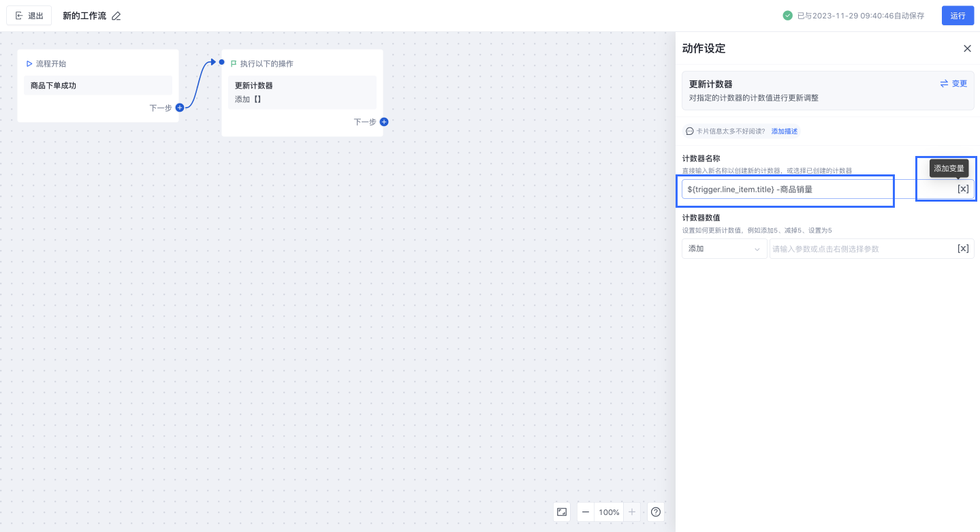
Task: Click the 运行 button
Action: coord(958,16)
